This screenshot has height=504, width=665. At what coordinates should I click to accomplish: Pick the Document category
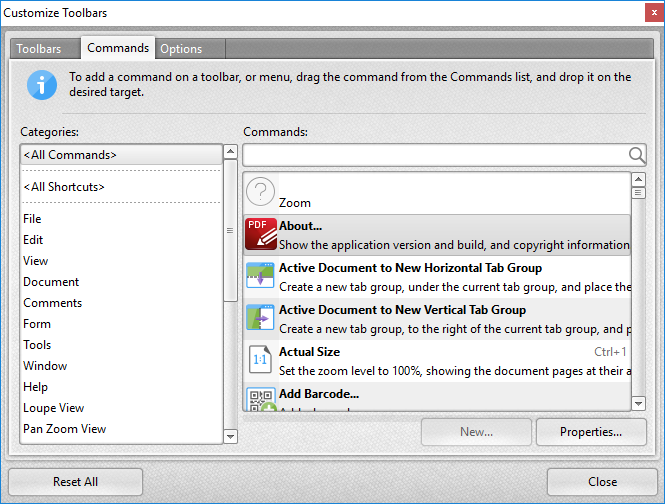51,282
